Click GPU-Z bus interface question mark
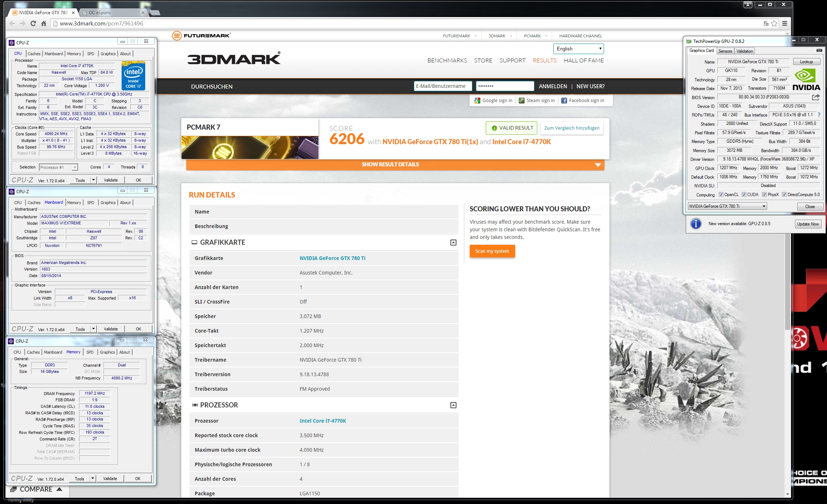Screen dimensions: 827x504 point(819,115)
